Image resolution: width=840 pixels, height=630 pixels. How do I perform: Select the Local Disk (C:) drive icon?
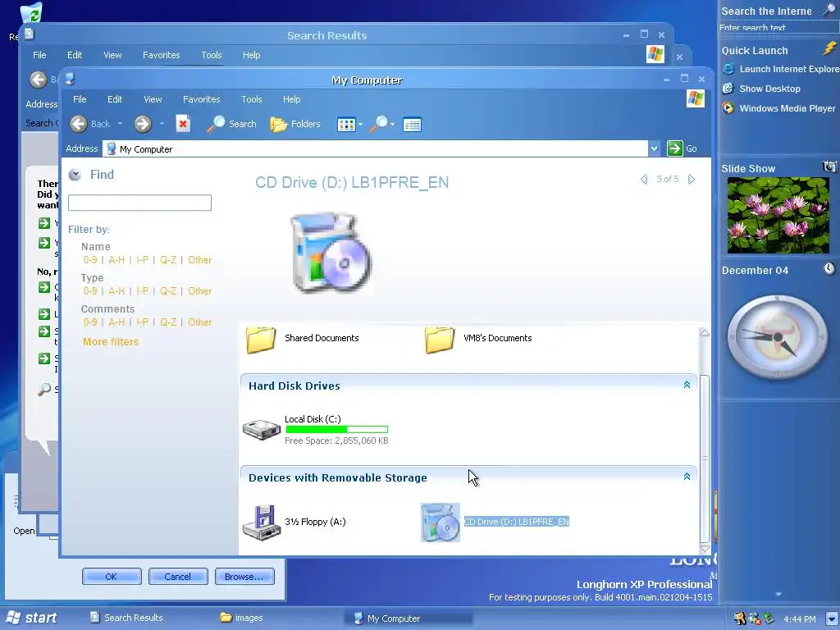[x=262, y=430]
